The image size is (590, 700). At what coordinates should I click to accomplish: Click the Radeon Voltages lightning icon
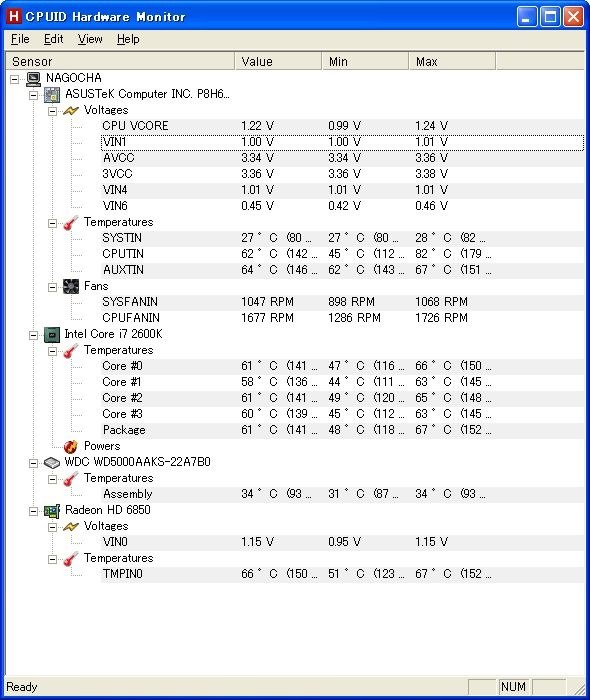tap(71, 527)
